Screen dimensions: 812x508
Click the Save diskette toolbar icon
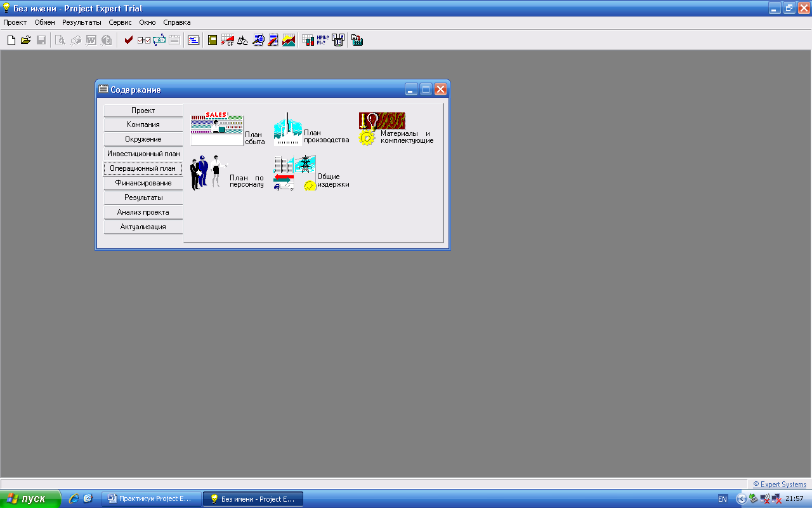[41, 40]
